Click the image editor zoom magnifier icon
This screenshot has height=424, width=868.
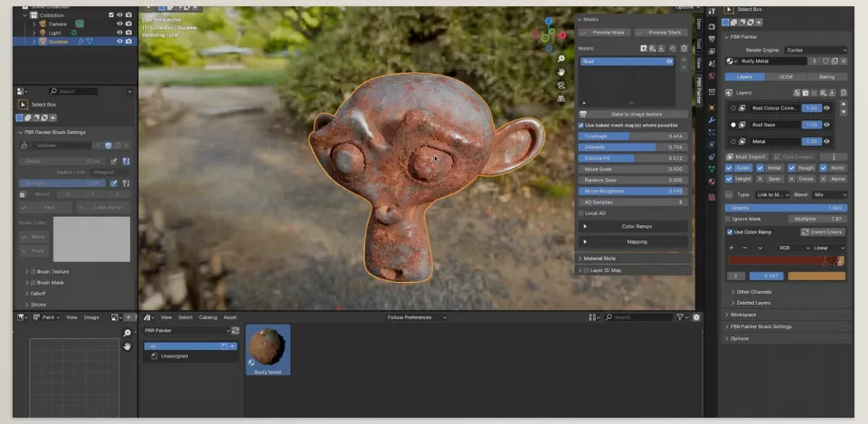tap(127, 333)
